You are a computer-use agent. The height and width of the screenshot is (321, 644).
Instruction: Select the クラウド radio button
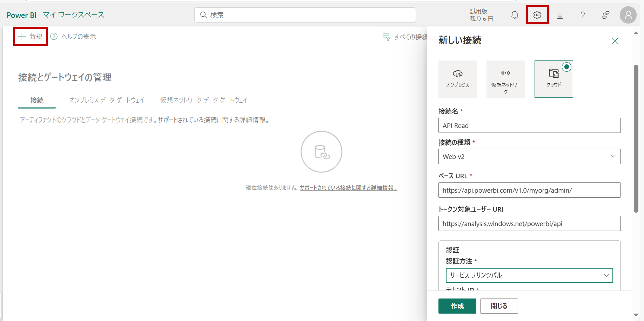[566, 67]
